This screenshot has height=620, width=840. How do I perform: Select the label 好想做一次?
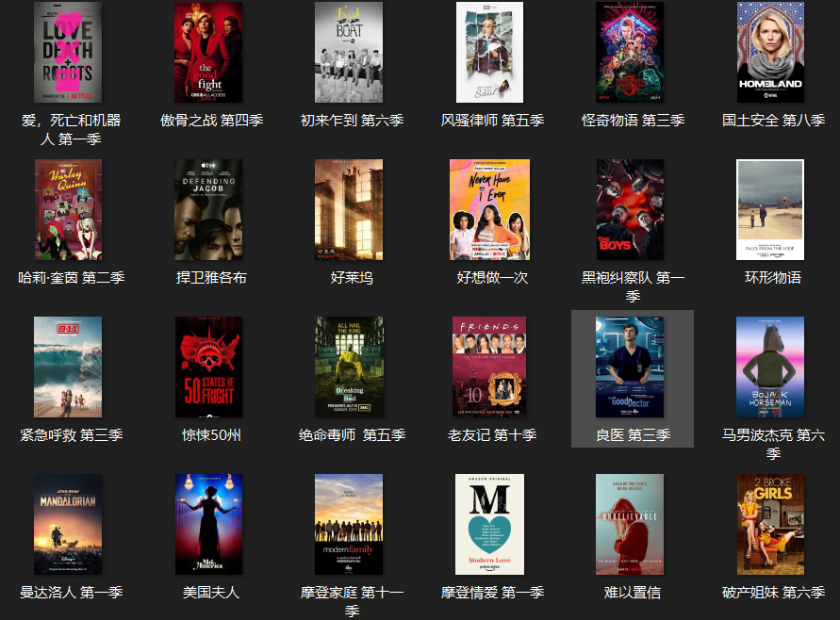(x=492, y=278)
